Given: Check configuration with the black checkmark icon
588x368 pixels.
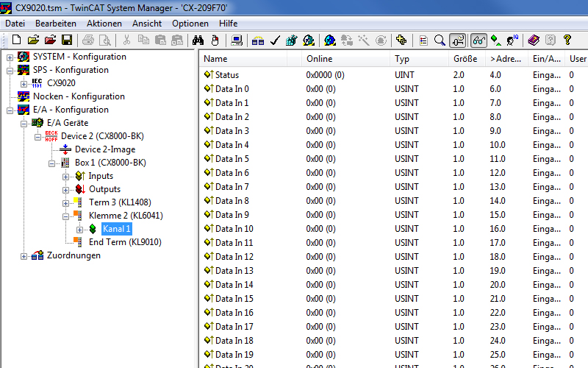Looking at the screenshot, I should (275, 40).
